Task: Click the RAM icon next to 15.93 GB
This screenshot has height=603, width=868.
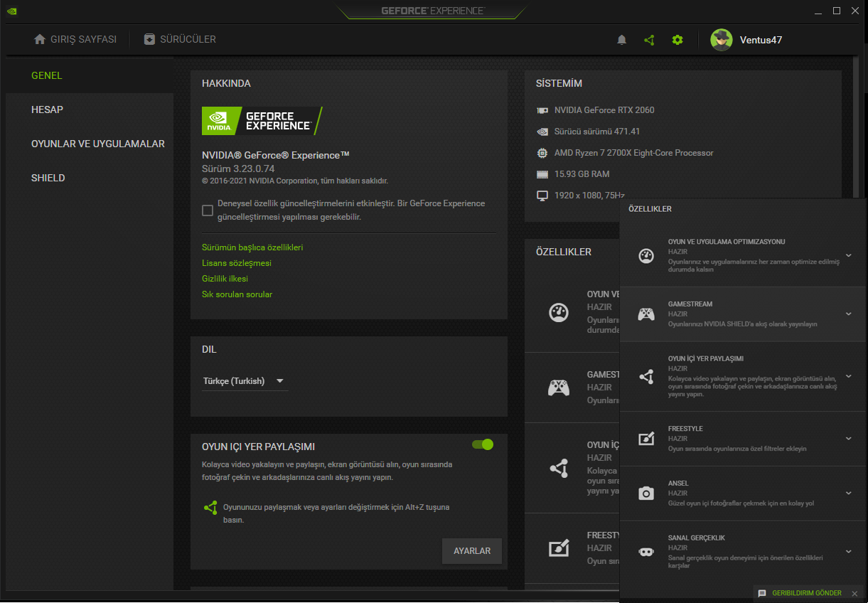Action: tap(542, 174)
